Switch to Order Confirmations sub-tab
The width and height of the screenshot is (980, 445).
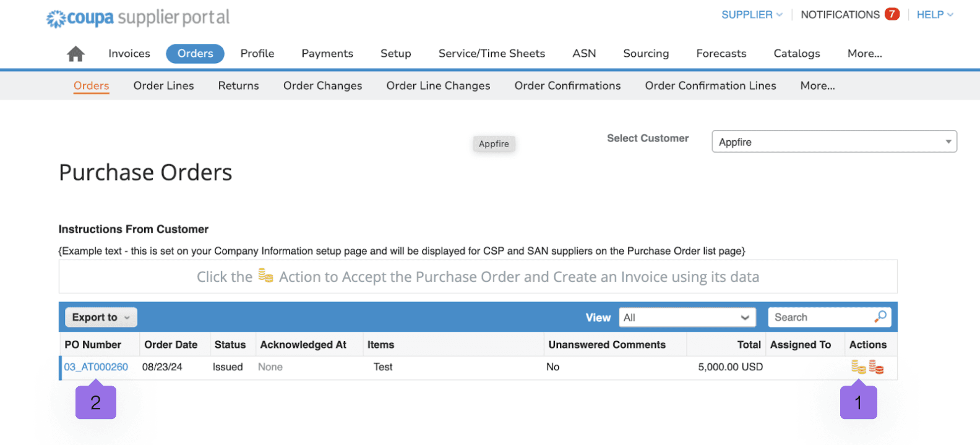[568, 86]
